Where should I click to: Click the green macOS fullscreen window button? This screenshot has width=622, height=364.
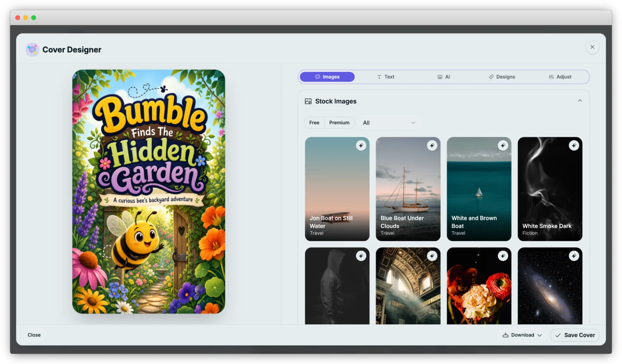34,17
